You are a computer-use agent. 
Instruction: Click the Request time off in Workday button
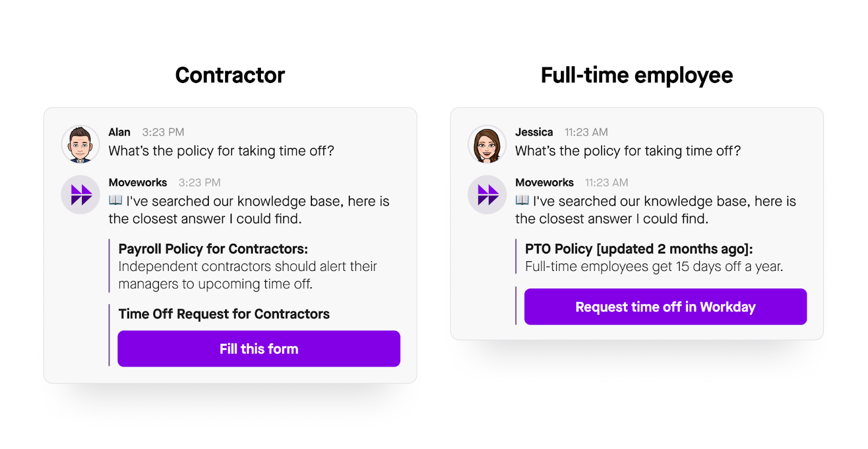coord(665,307)
